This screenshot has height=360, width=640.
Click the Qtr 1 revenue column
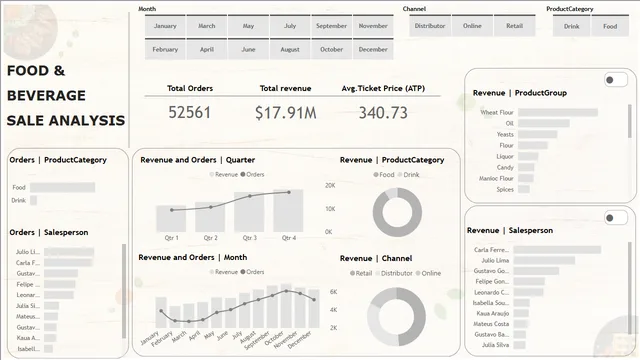coord(171,219)
